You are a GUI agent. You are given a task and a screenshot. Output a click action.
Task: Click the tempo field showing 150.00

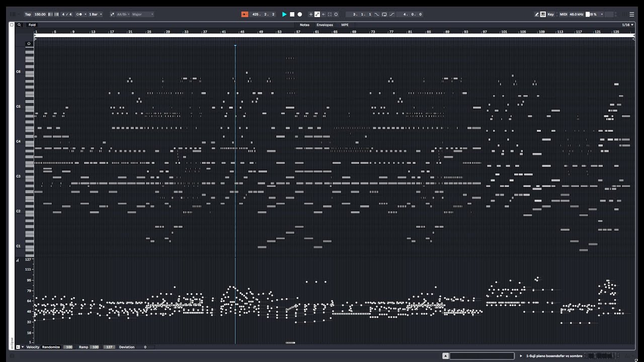point(40,14)
